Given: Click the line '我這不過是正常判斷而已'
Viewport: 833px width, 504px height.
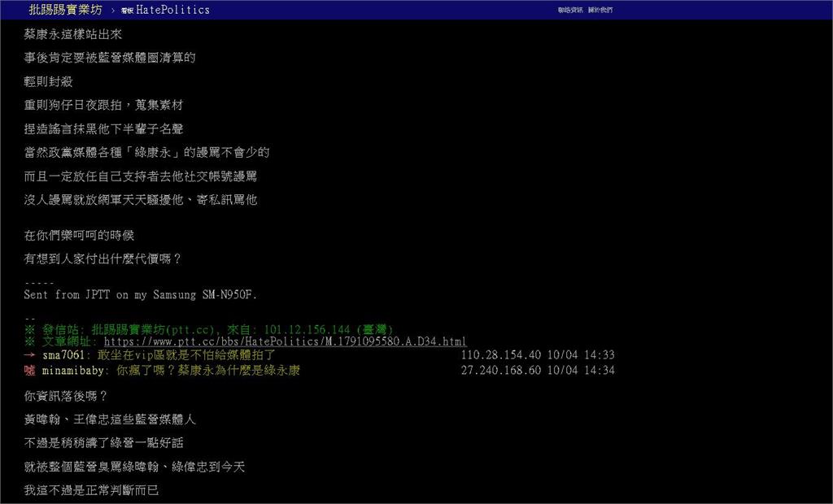Looking at the screenshot, I should point(91,490).
